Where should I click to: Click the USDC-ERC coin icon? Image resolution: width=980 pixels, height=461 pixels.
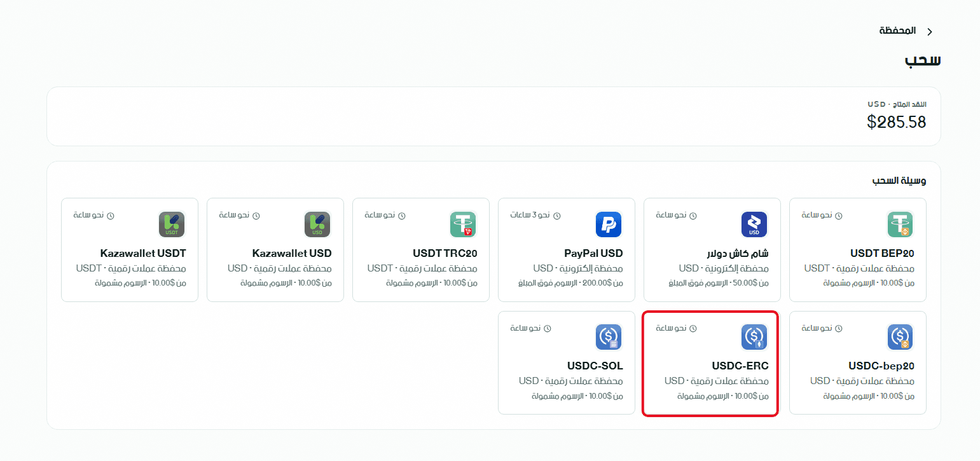[754, 337]
